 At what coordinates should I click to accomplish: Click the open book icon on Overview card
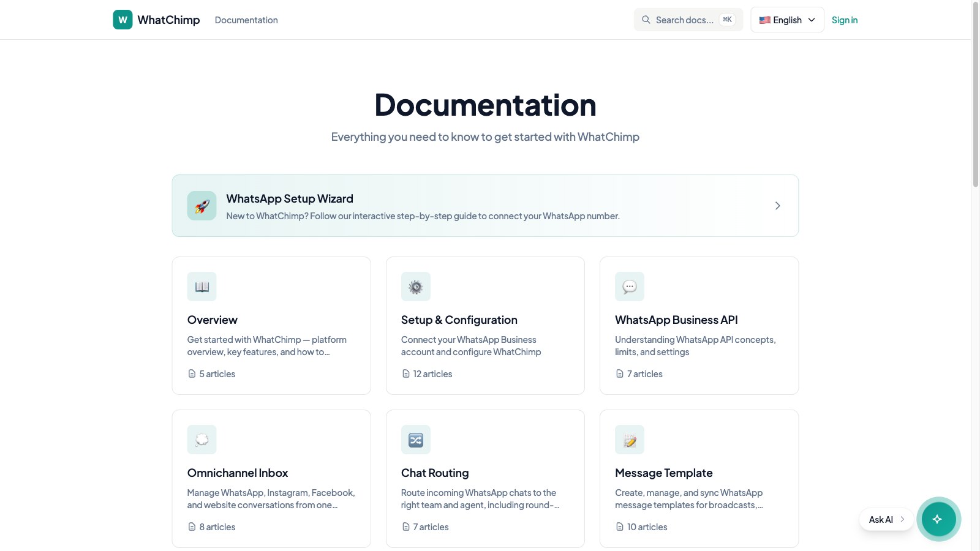point(202,287)
